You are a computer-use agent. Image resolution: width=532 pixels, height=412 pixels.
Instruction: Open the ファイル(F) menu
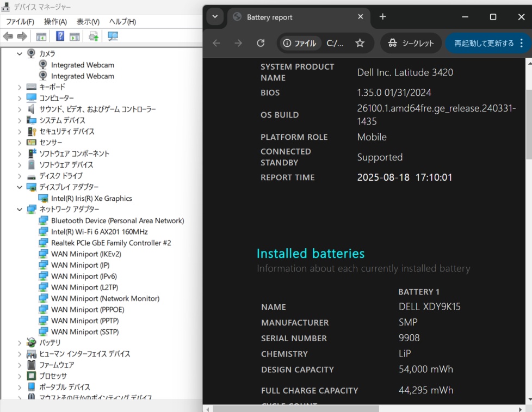[20, 22]
